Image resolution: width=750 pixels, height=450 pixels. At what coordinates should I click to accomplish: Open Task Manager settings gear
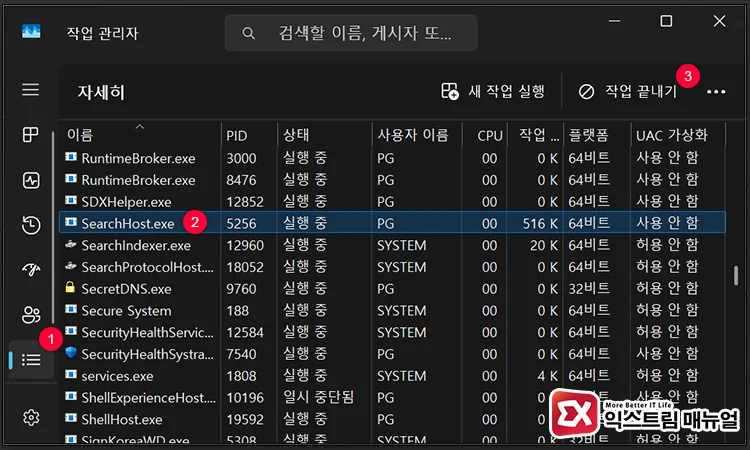pyautogui.click(x=31, y=417)
